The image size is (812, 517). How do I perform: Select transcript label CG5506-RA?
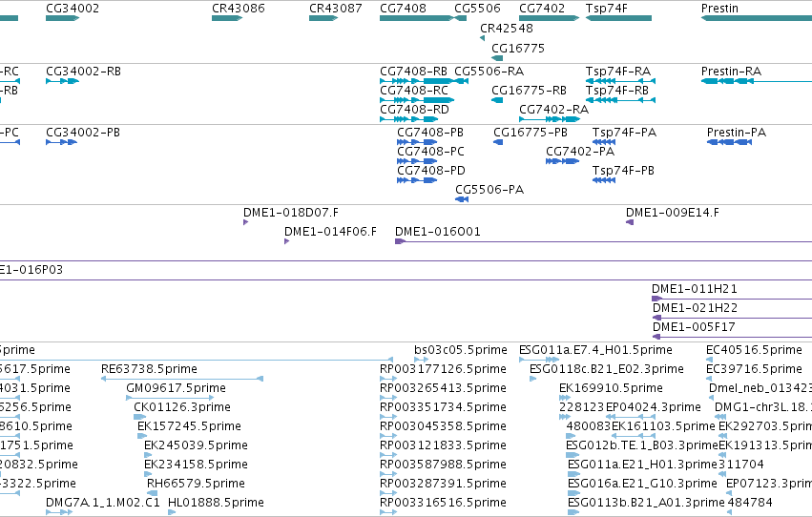489,72
